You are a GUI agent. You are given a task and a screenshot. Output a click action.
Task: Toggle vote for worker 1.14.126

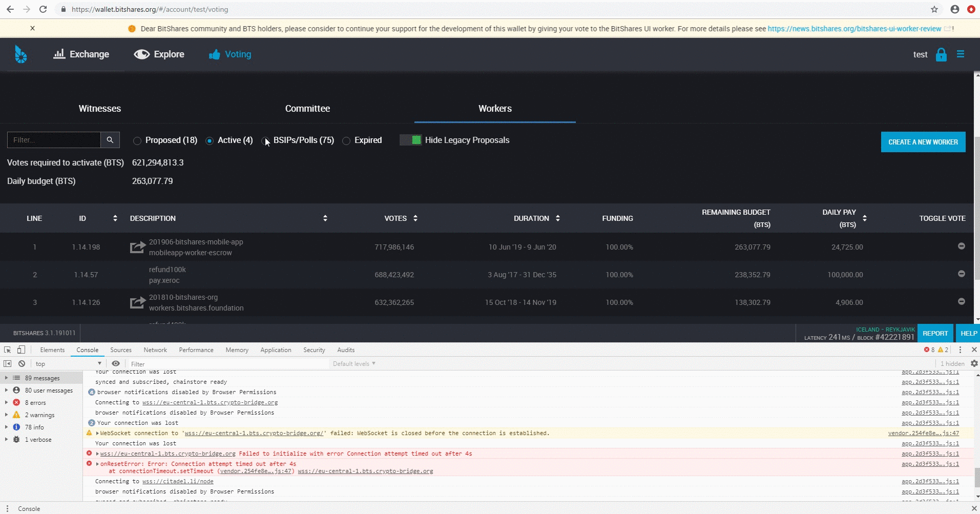coord(962,301)
